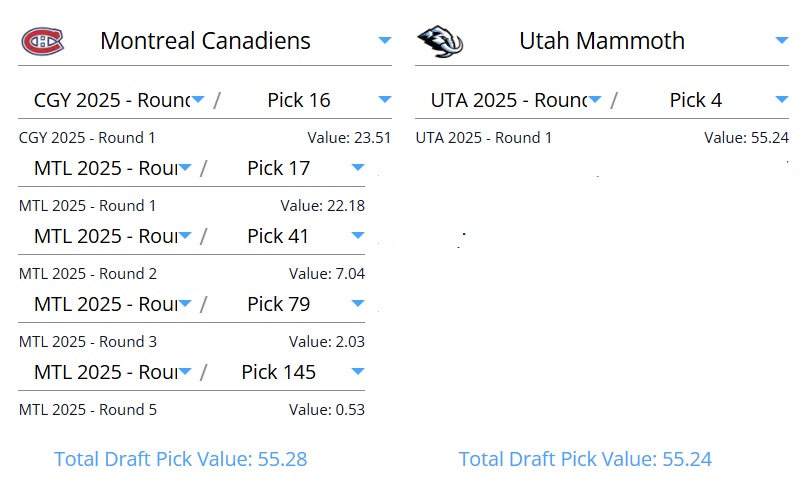Open the Utah Mammoth team dropdown
This screenshot has width=808, height=490.
pyautogui.click(x=782, y=41)
